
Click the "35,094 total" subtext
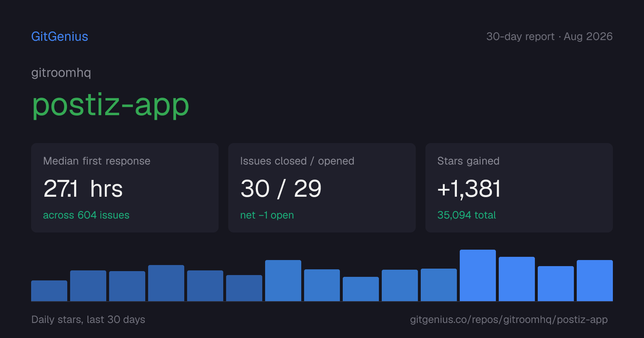[x=467, y=215]
